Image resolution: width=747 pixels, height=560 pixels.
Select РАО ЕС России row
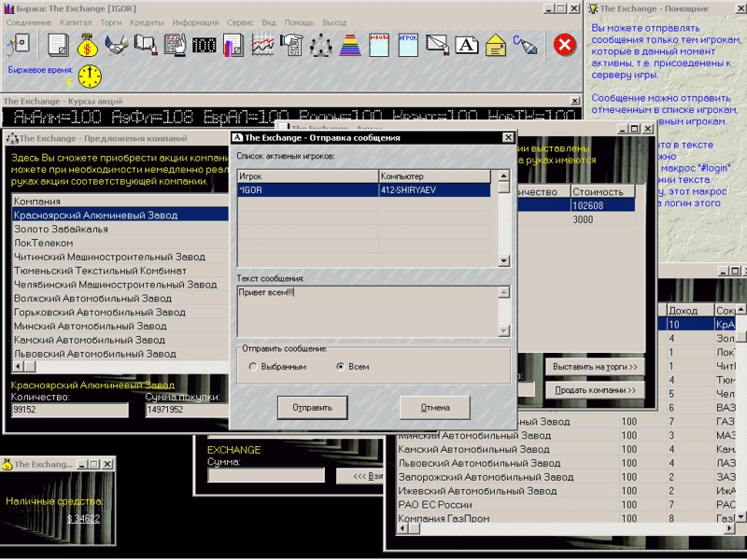coord(507,505)
